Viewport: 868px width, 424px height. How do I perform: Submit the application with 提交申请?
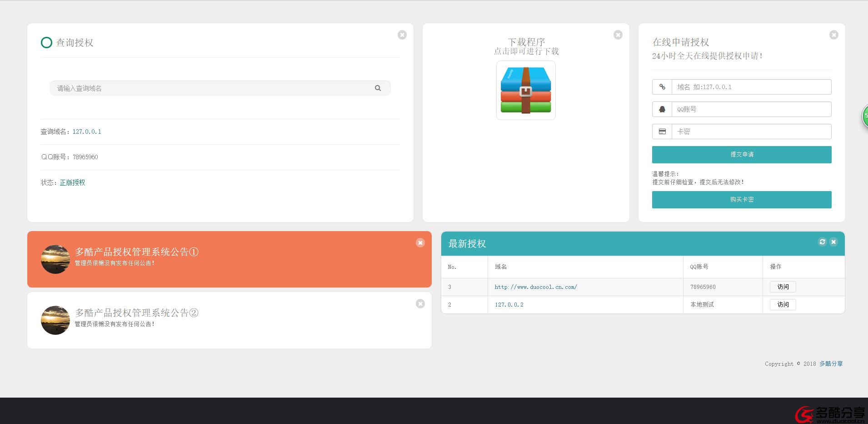click(742, 155)
